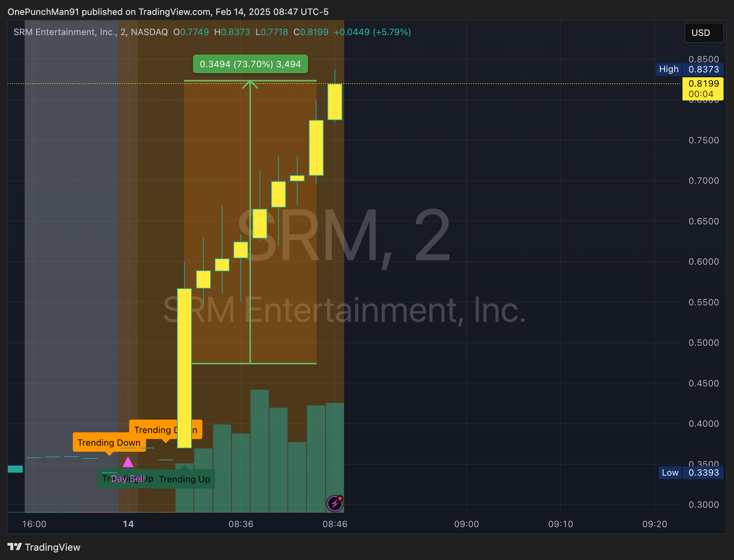Click the teal bar at left edge
Viewport: 734px width, 560px height.
(x=15, y=469)
